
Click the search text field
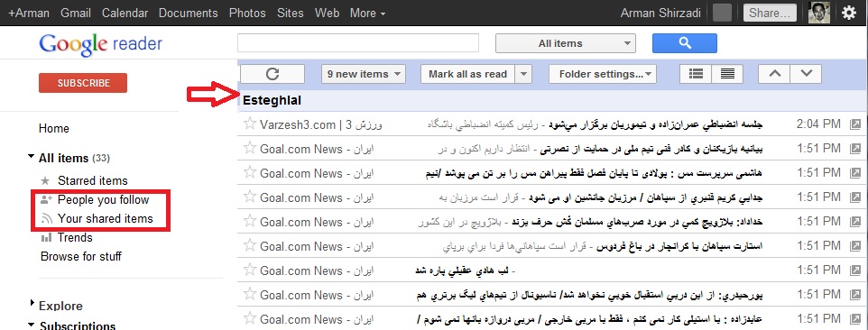(x=358, y=43)
